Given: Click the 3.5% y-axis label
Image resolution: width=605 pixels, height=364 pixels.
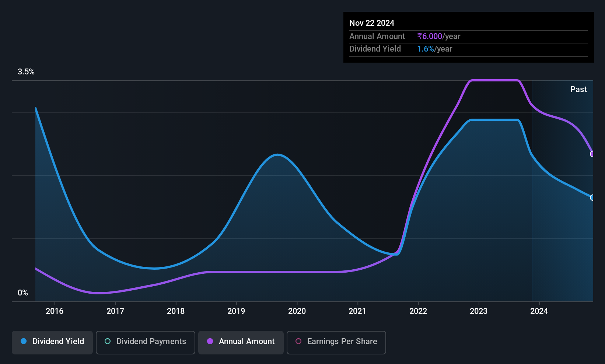Looking at the screenshot, I should click(26, 71).
